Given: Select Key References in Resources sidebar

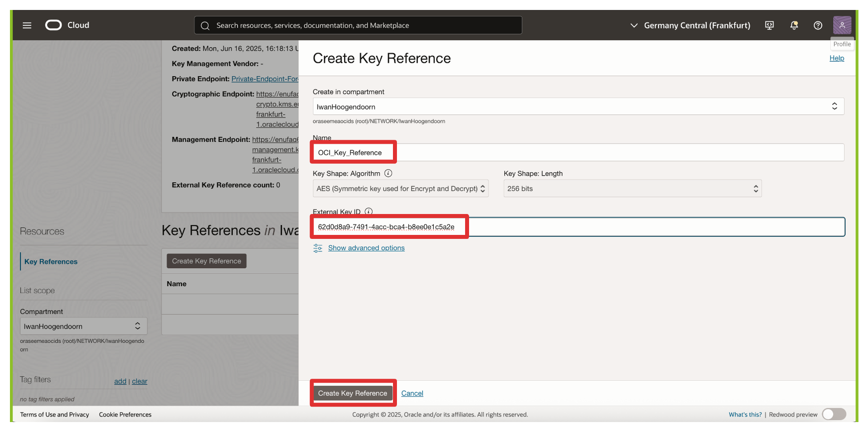Looking at the screenshot, I should pyautogui.click(x=51, y=262).
